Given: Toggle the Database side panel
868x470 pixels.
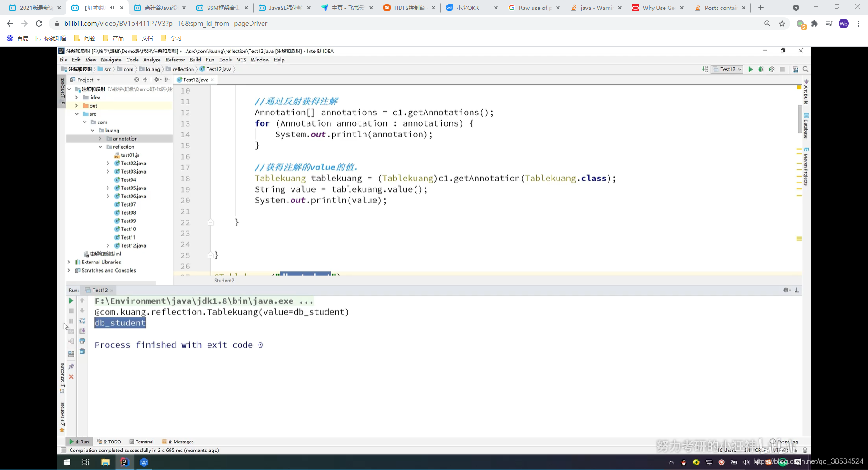Looking at the screenshot, I should coord(806,126).
